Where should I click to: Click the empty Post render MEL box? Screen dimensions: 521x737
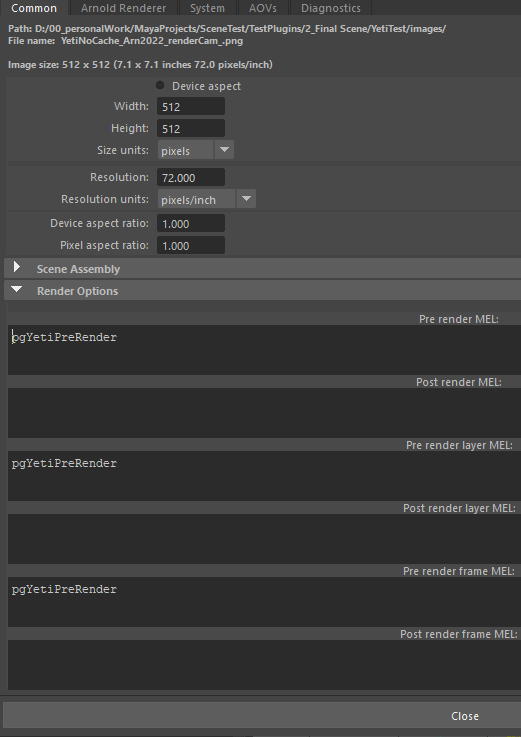click(264, 413)
